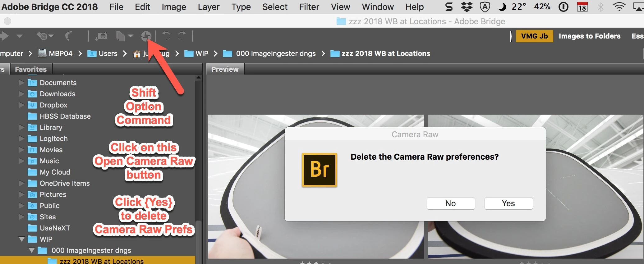Expand the Dropbox folder
644x264 pixels.
21,105
